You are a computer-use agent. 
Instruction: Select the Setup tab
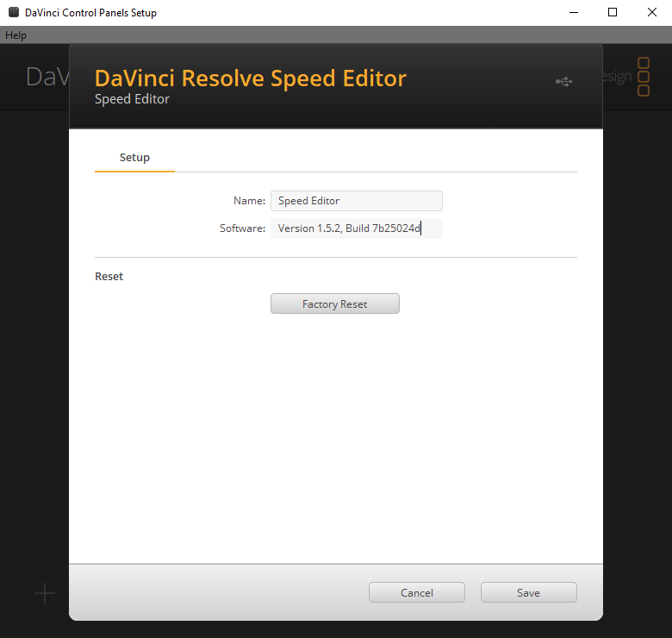134,158
